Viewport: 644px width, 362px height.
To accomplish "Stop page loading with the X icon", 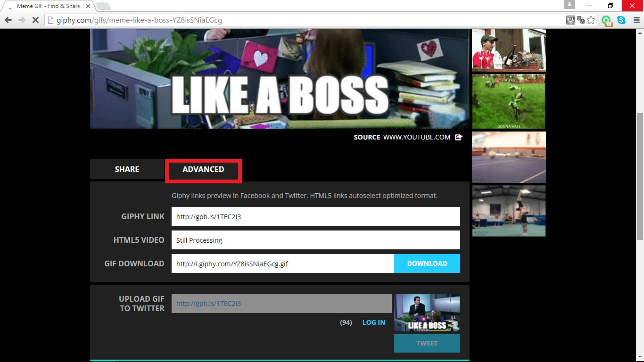I will click(x=36, y=20).
